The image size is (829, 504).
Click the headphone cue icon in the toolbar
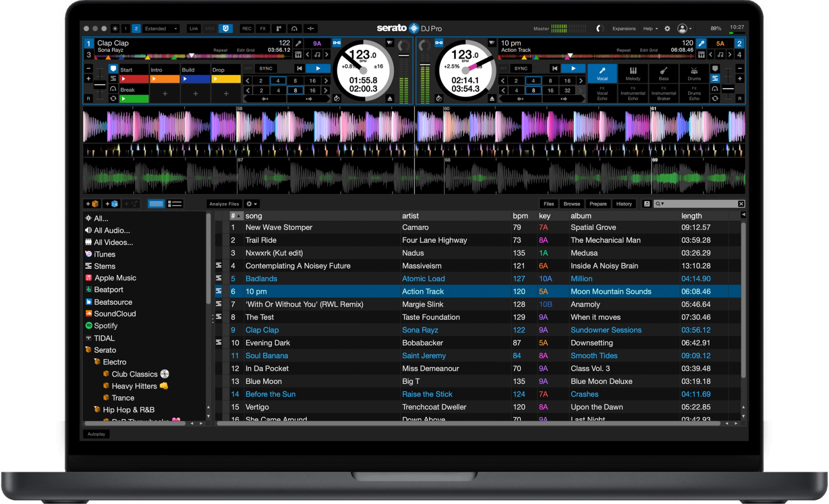coord(294,28)
